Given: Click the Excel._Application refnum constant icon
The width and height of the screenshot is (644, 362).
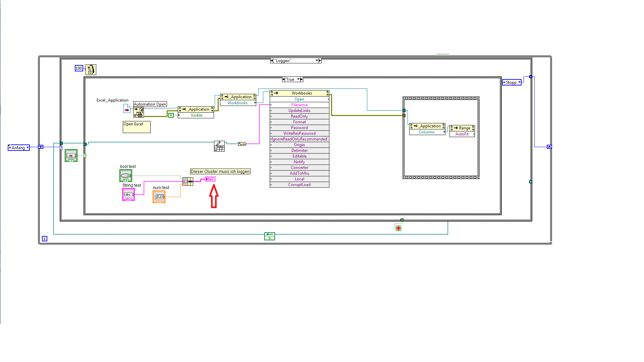Looking at the screenshot, I should 127,109.
